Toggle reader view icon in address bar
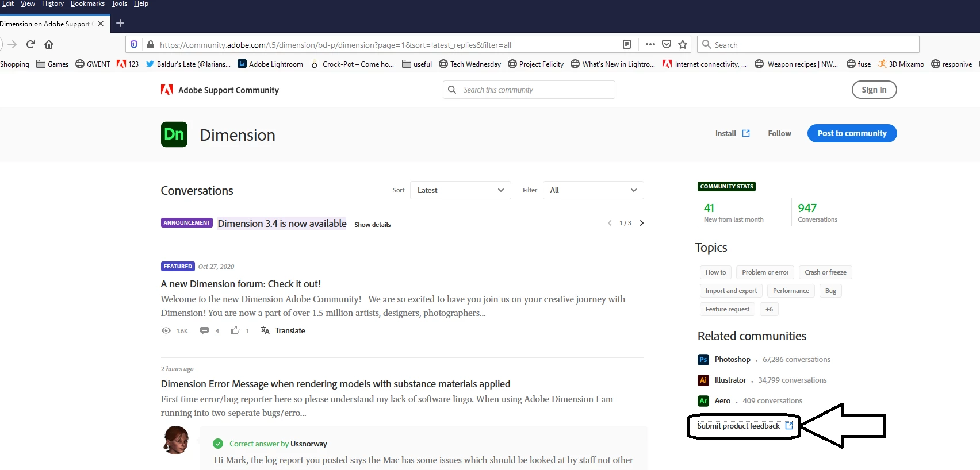980x470 pixels. coord(627,44)
